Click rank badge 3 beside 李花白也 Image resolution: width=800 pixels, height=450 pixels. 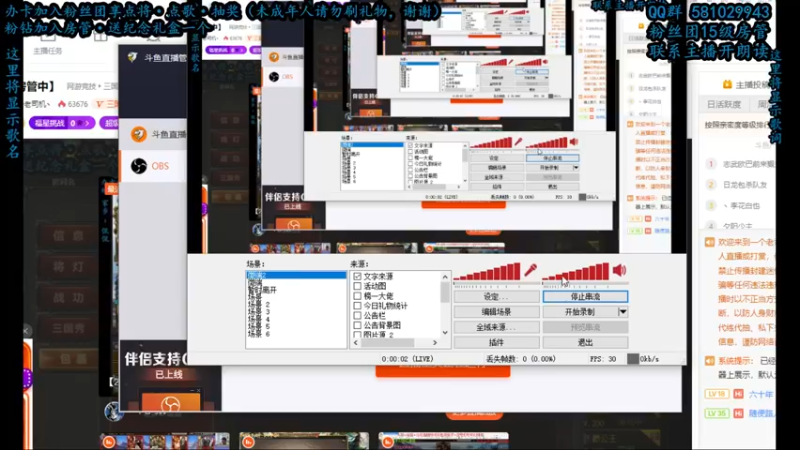(711, 206)
